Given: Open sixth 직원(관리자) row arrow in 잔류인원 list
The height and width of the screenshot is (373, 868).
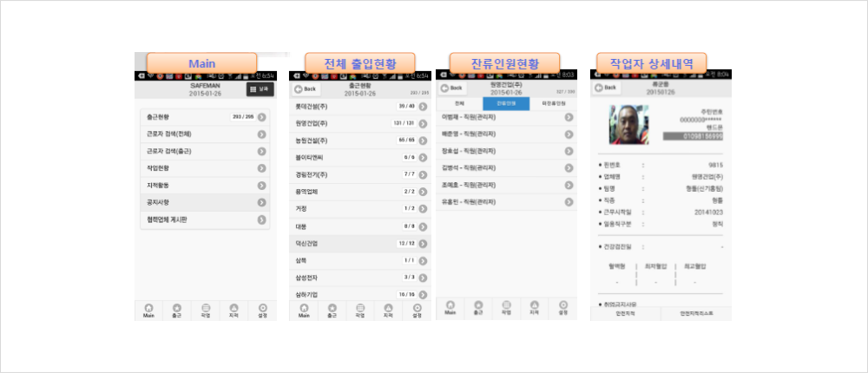Looking at the screenshot, I should pos(569,202).
